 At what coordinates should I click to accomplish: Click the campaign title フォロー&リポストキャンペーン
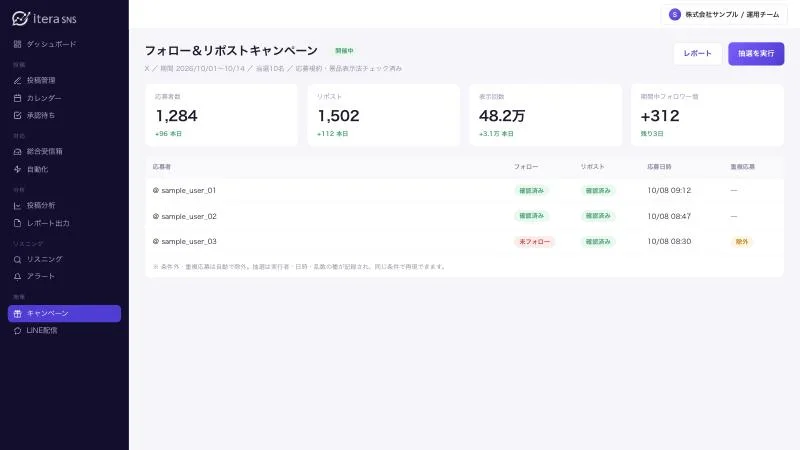click(231, 51)
